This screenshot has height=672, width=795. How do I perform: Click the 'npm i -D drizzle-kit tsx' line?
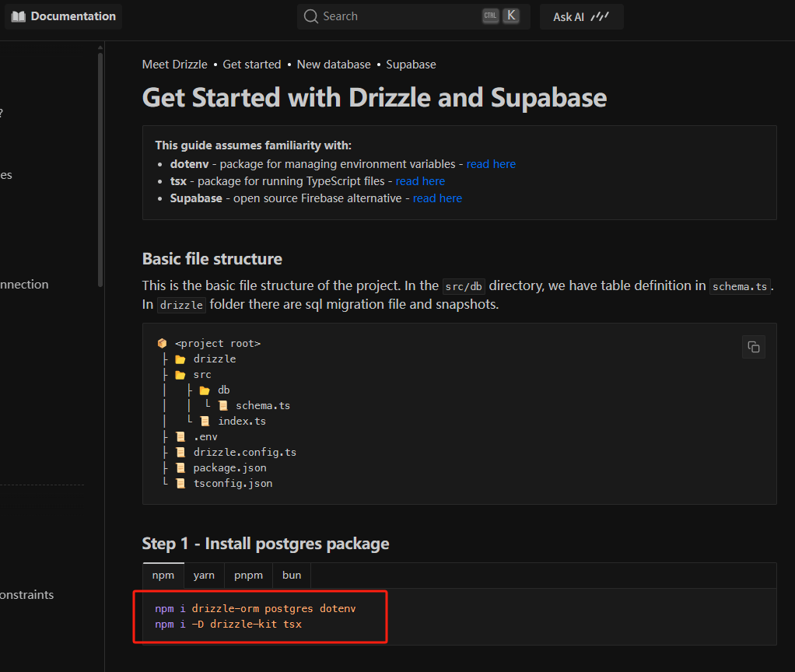pyautogui.click(x=228, y=625)
